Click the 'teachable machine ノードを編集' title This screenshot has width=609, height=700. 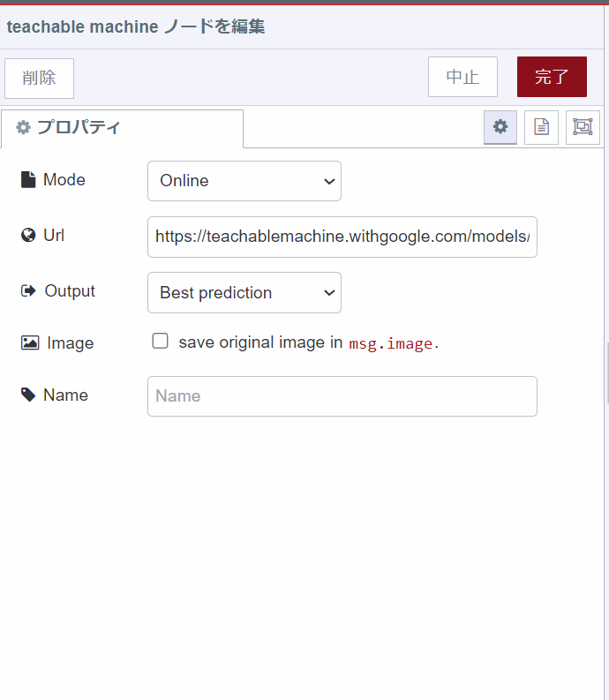pyautogui.click(x=136, y=26)
